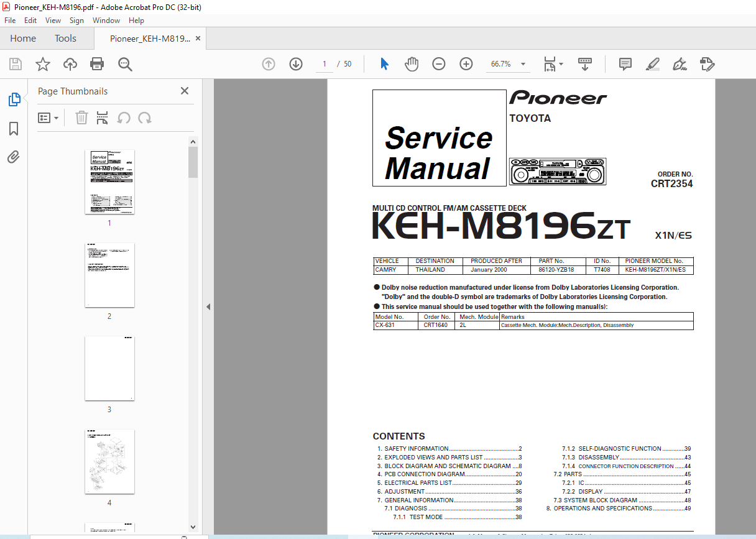
Task: Add a sticky note comment
Action: pos(625,64)
